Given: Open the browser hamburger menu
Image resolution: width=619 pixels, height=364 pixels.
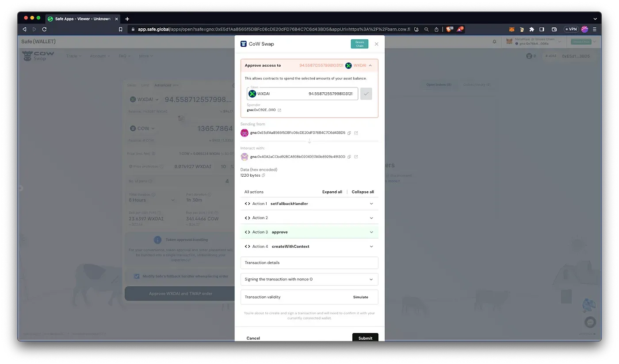Looking at the screenshot, I should click(594, 29).
